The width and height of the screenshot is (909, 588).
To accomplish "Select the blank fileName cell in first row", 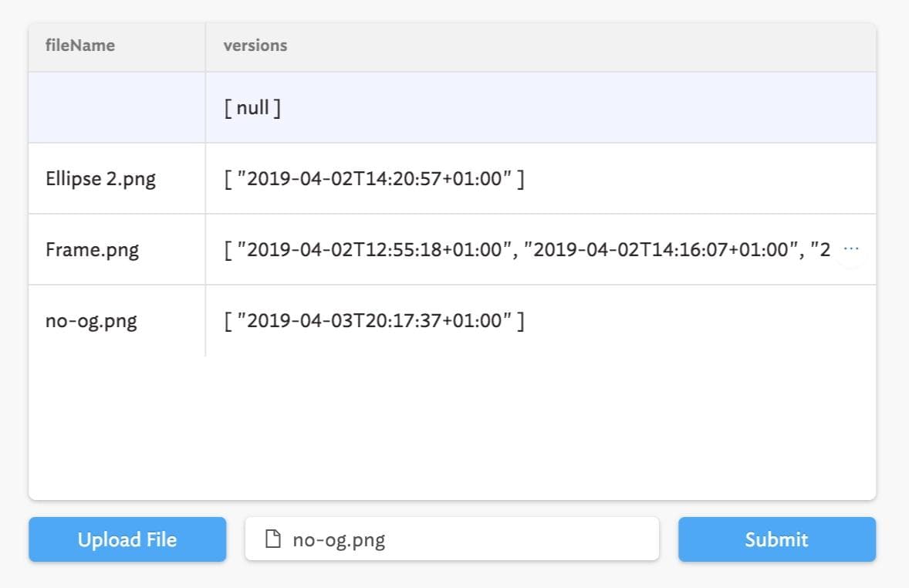I will pyautogui.click(x=116, y=108).
